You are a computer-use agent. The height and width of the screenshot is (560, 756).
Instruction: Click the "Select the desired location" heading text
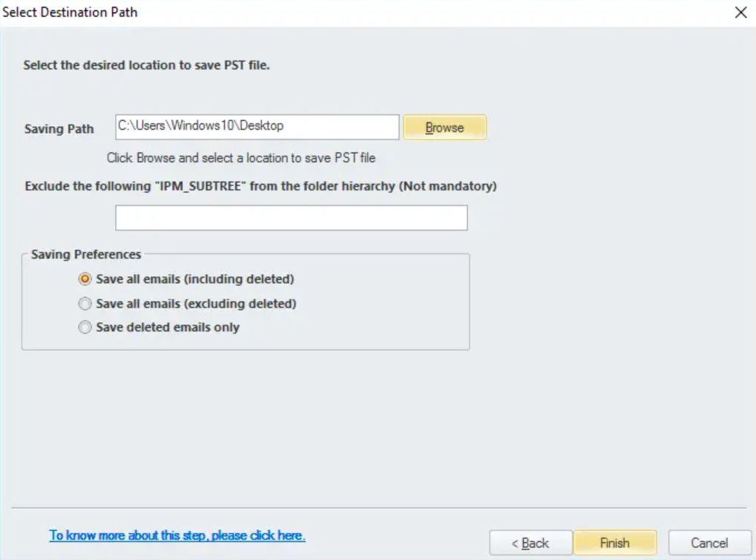click(146, 65)
